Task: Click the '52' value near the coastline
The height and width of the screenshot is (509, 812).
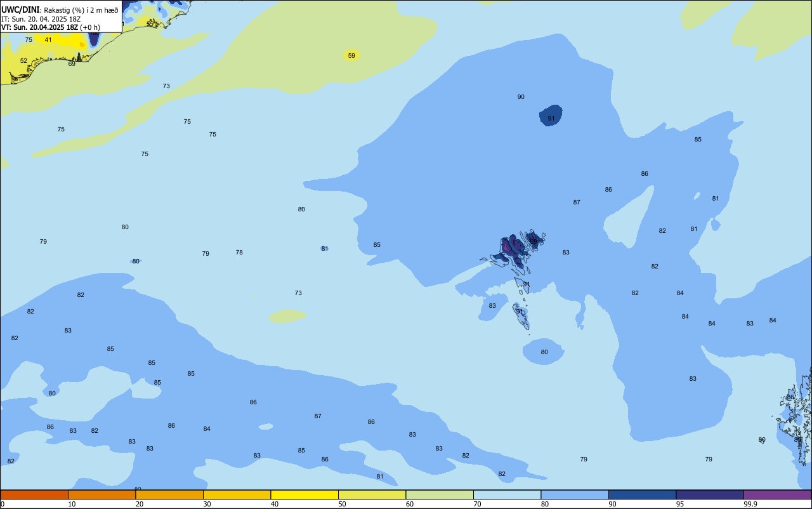Action: pos(23,61)
